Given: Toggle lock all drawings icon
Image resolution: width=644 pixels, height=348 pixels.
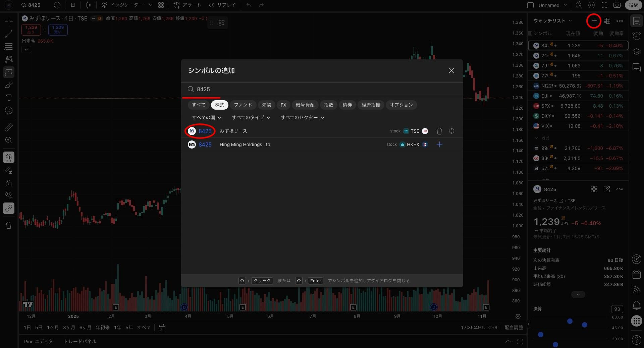Looking at the screenshot, I should tap(9, 183).
